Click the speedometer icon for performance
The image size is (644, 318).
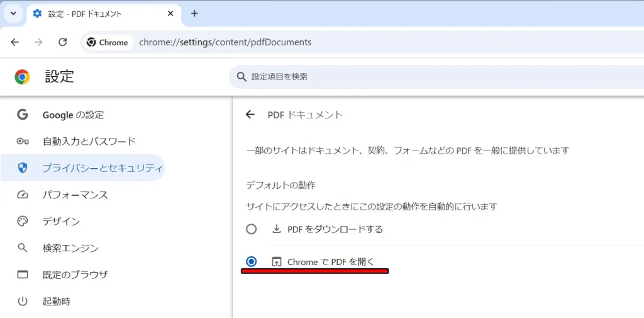tap(22, 195)
